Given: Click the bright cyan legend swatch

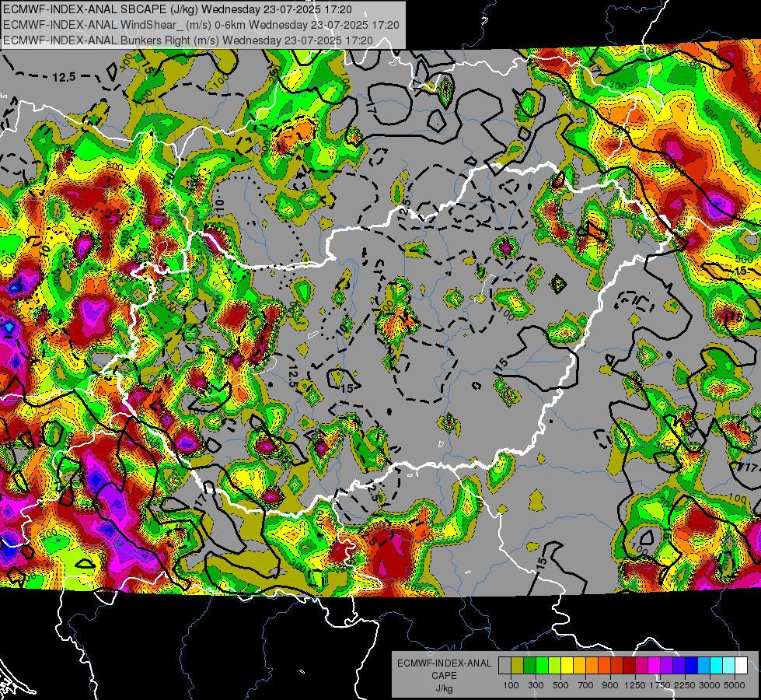Looking at the screenshot, I should [x=717, y=666].
